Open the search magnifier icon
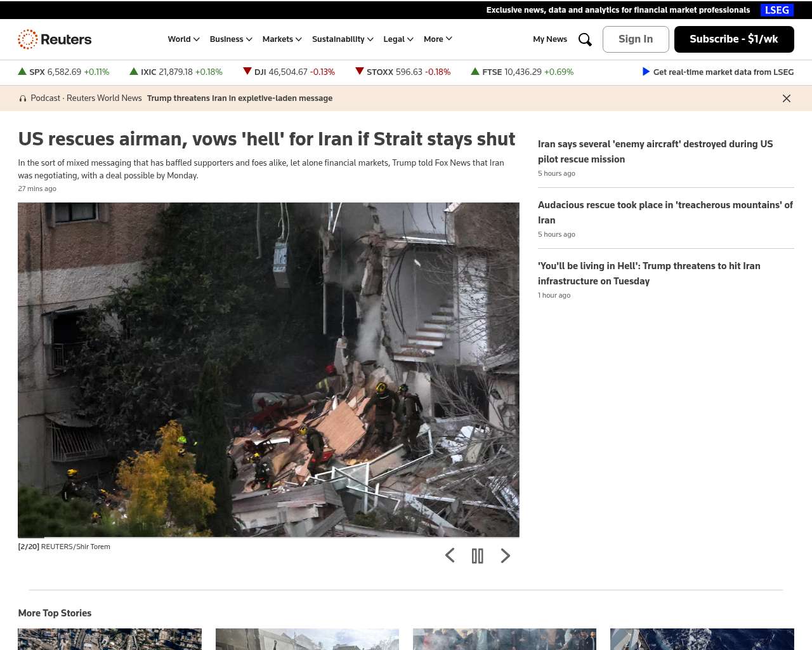This screenshot has width=812, height=650. pyautogui.click(x=585, y=39)
